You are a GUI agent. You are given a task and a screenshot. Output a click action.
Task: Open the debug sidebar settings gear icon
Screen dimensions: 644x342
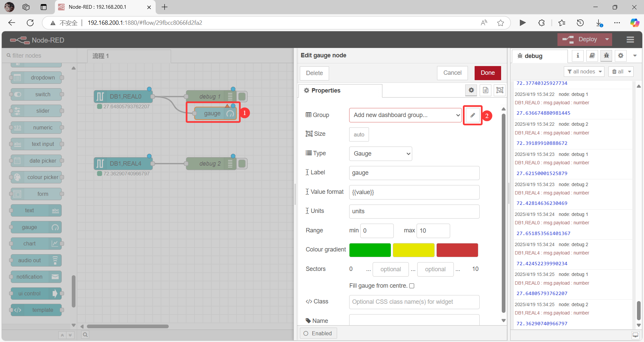point(620,56)
